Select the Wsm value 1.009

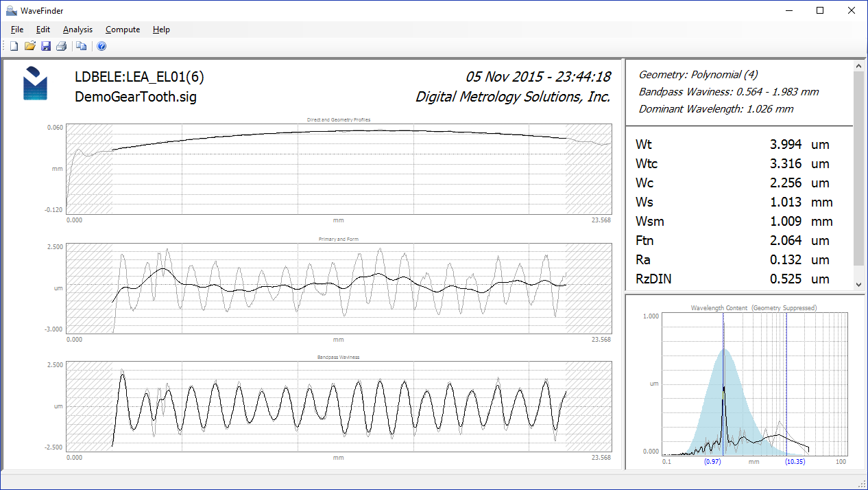(x=786, y=222)
